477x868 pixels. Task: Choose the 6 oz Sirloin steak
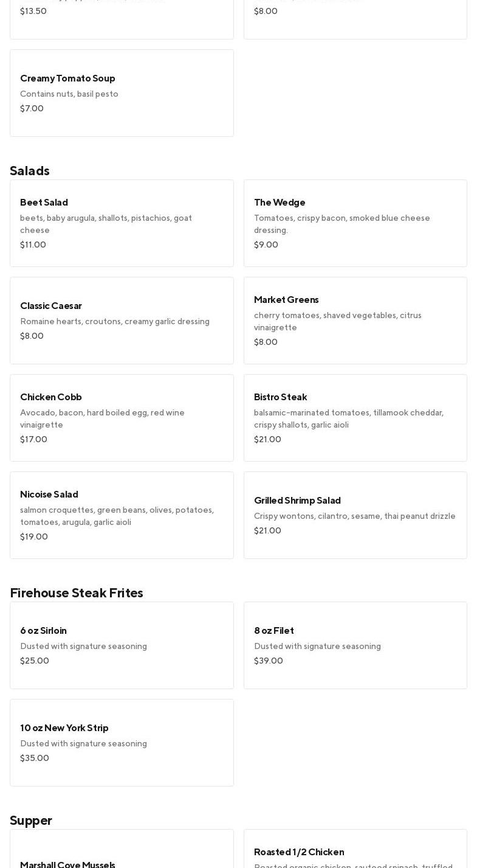[x=122, y=645]
